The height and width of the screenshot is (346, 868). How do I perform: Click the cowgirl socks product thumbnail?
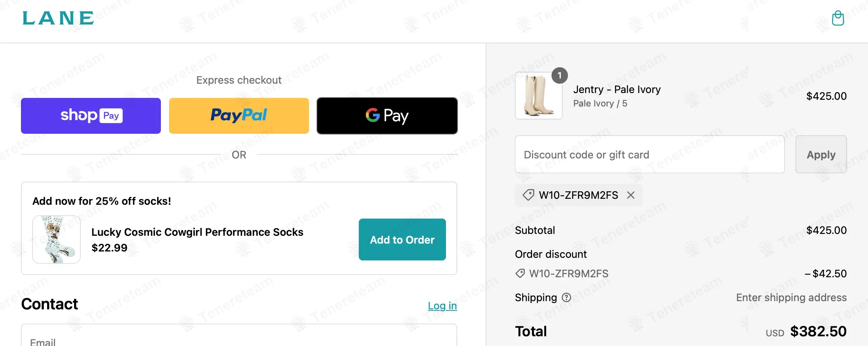pyautogui.click(x=56, y=240)
